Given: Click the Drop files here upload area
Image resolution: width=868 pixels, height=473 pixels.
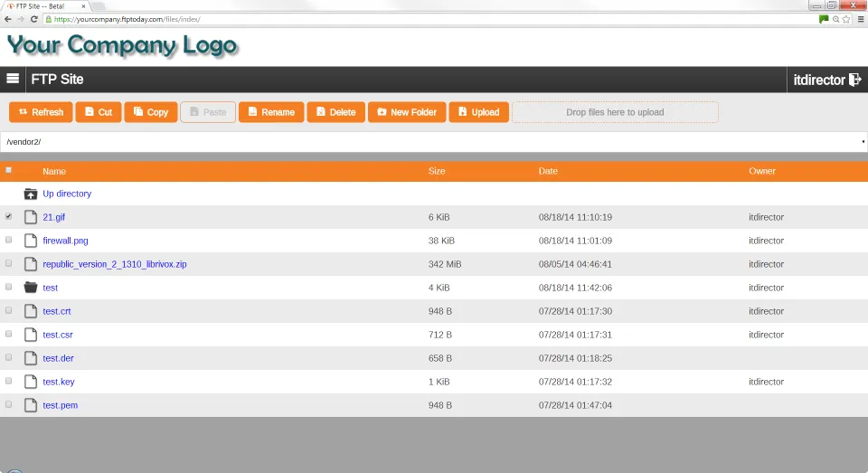Looking at the screenshot, I should (x=615, y=112).
